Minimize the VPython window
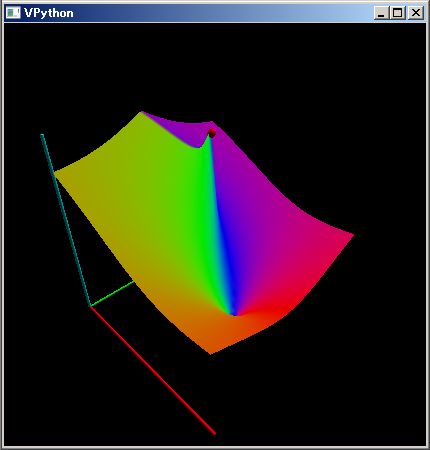This screenshot has width=430, height=450. [381, 13]
